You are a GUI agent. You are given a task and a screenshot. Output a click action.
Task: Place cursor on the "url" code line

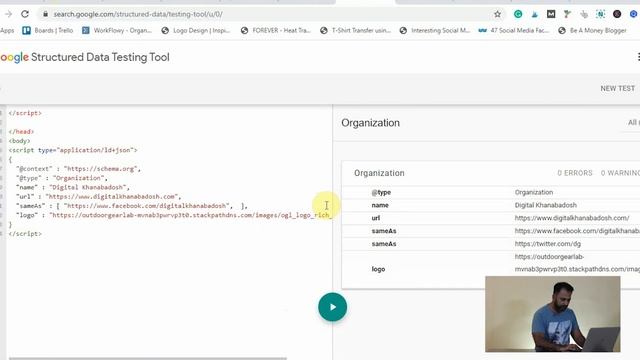tap(98, 197)
